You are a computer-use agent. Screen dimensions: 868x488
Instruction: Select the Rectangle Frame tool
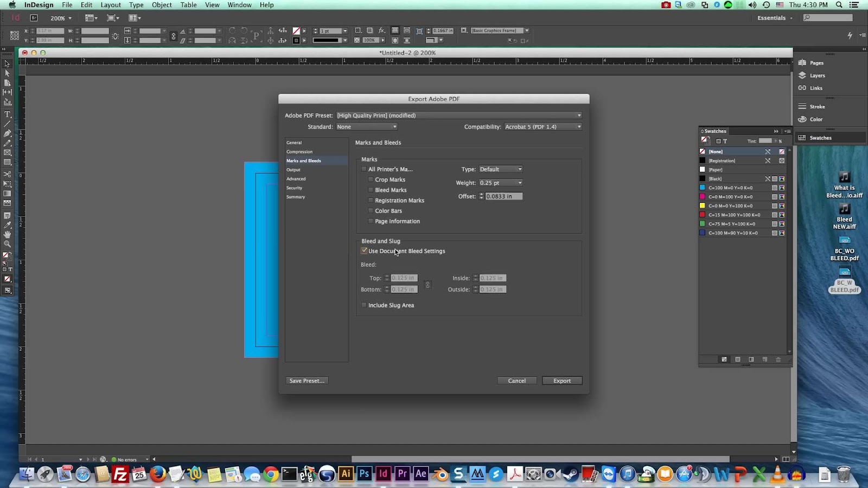coord(7,153)
